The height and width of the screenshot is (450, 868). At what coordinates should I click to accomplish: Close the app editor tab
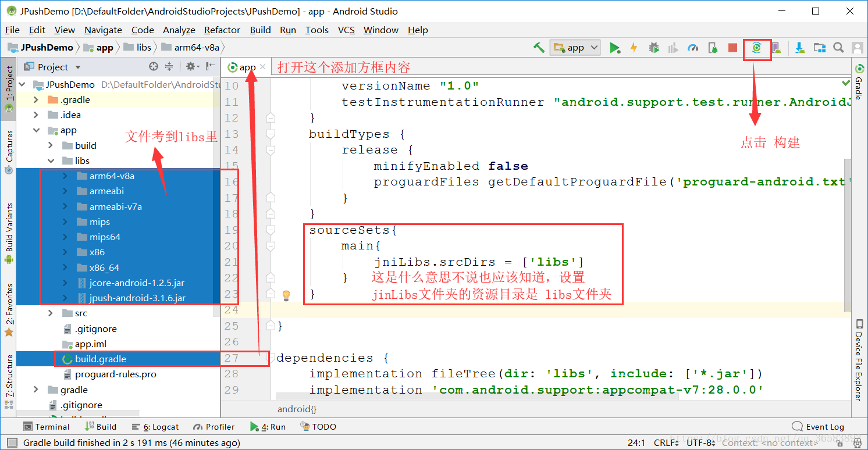(x=263, y=67)
